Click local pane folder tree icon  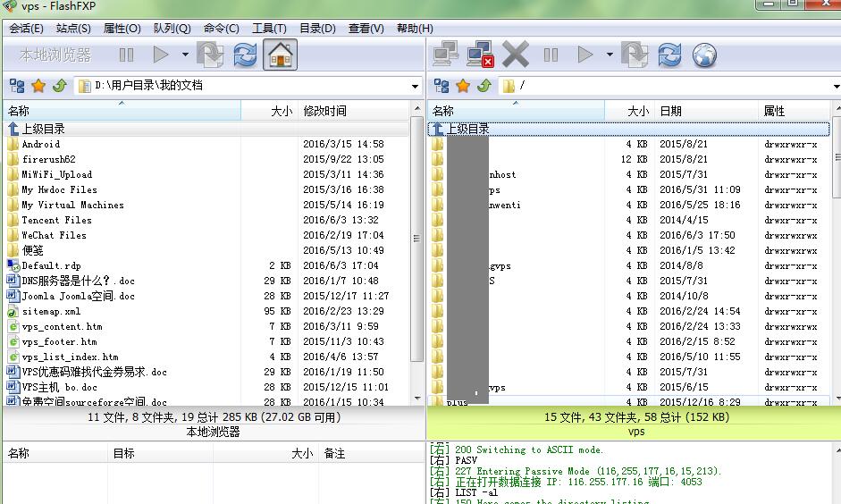point(17,86)
